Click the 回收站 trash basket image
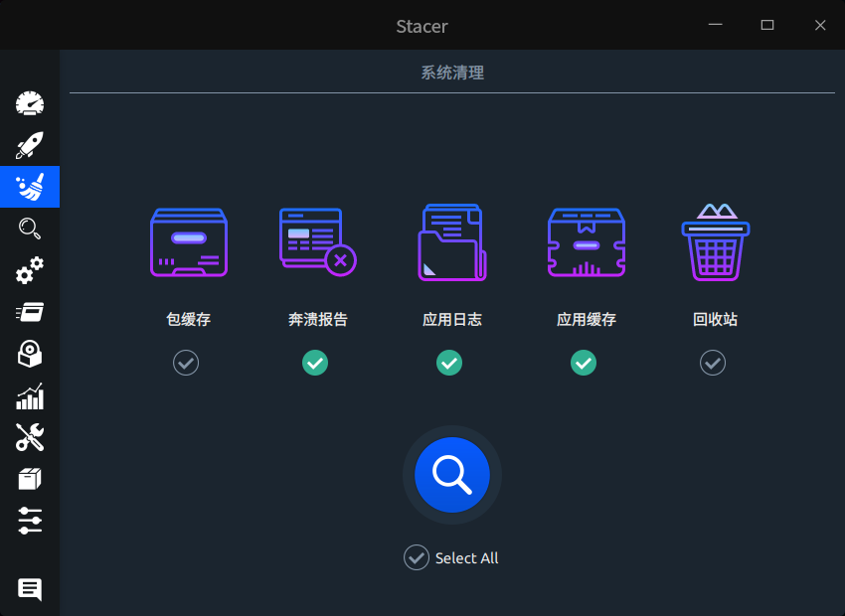Image resolution: width=845 pixels, height=616 pixels. 715,242
